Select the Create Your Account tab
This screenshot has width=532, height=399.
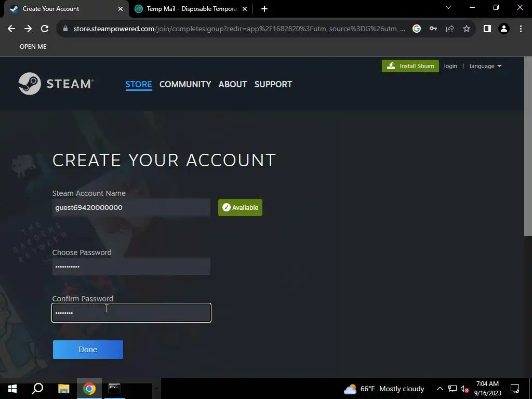[x=66, y=9]
